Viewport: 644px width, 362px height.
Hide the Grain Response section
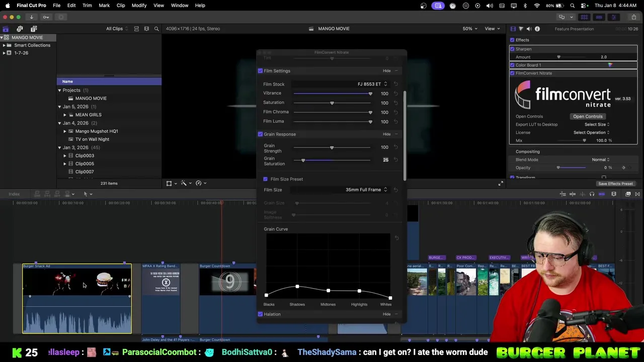386,134
